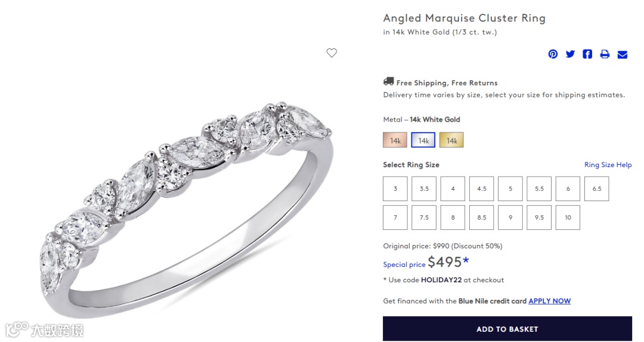The height and width of the screenshot is (342, 644).
Task: Open Ring Size Help link
Action: pyautogui.click(x=608, y=165)
